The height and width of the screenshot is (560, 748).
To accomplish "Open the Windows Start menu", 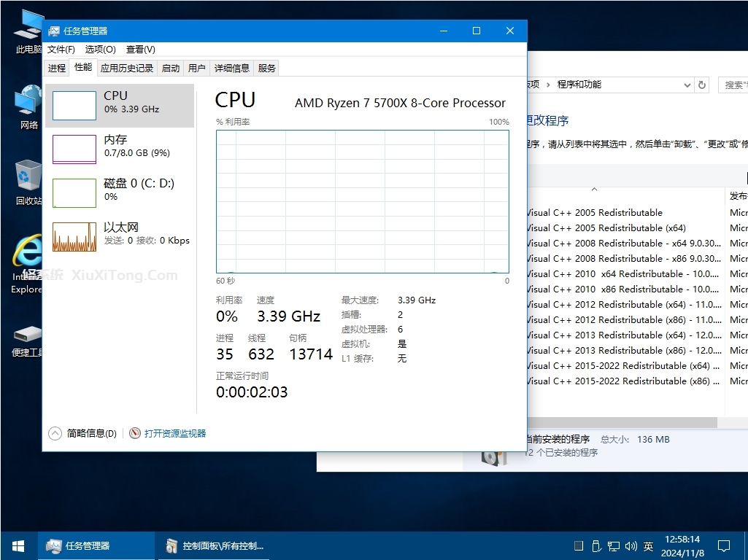I will (x=18, y=545).
